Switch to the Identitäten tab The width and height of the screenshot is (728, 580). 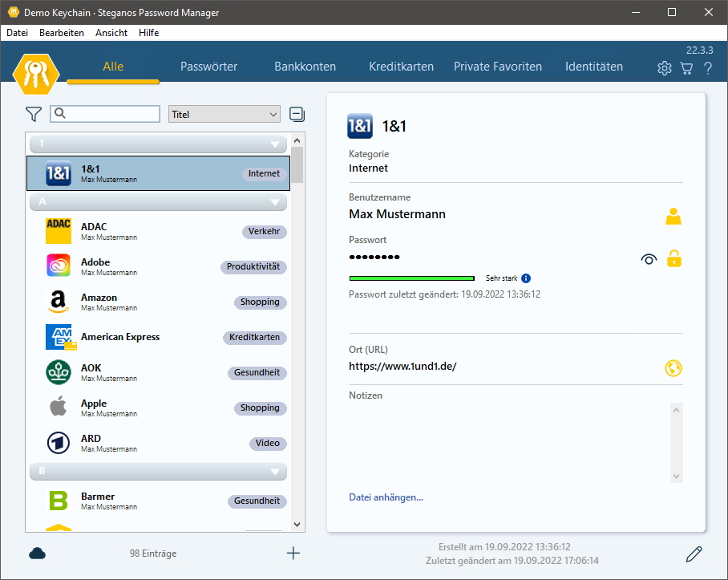594,67
